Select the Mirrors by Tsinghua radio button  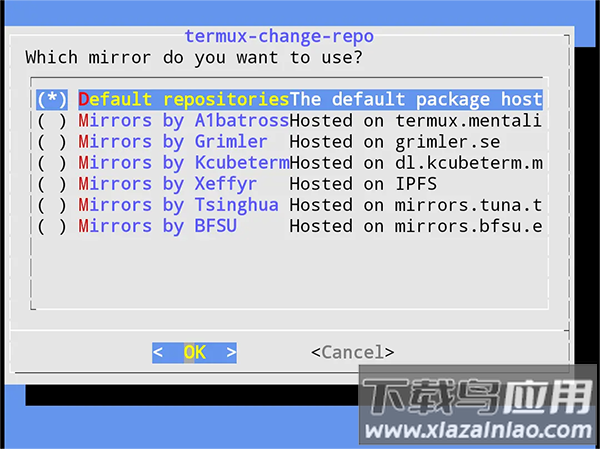tap(52, 205)
